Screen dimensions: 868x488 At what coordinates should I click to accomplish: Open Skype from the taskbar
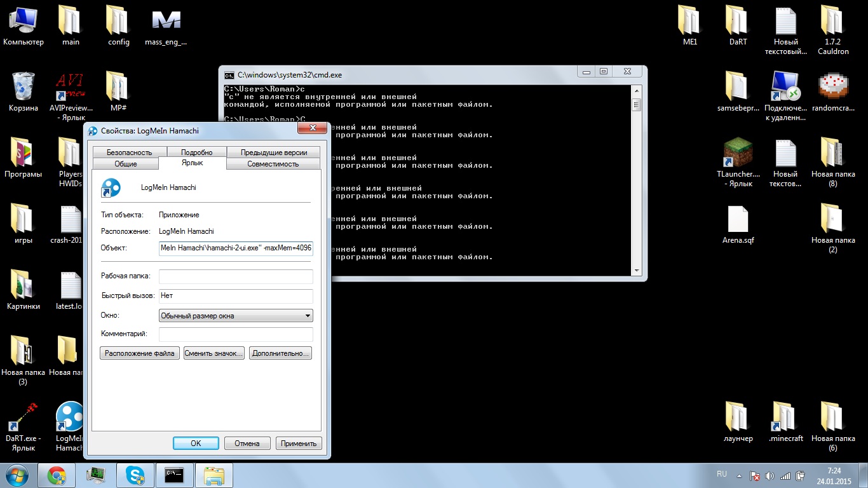coord(135,475)
